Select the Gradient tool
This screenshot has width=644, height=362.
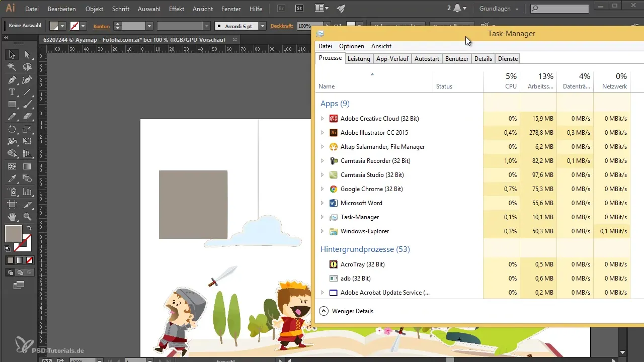point(27,166)
